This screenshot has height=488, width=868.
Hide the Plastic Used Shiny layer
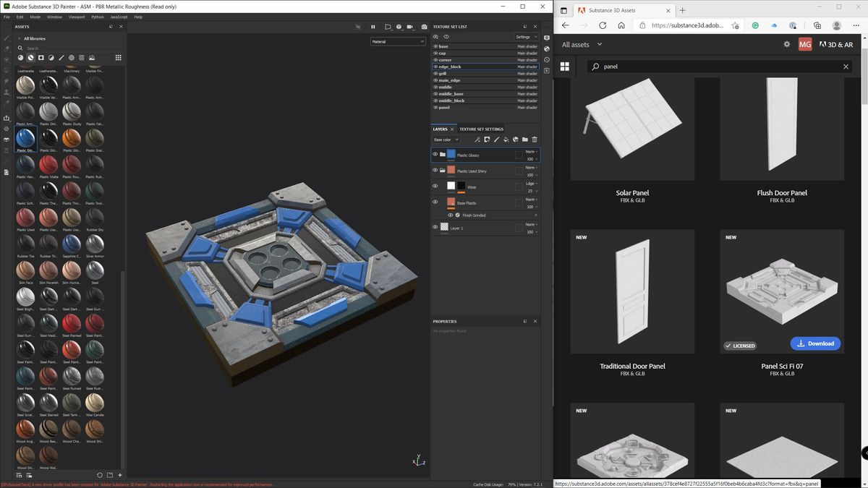435,171
